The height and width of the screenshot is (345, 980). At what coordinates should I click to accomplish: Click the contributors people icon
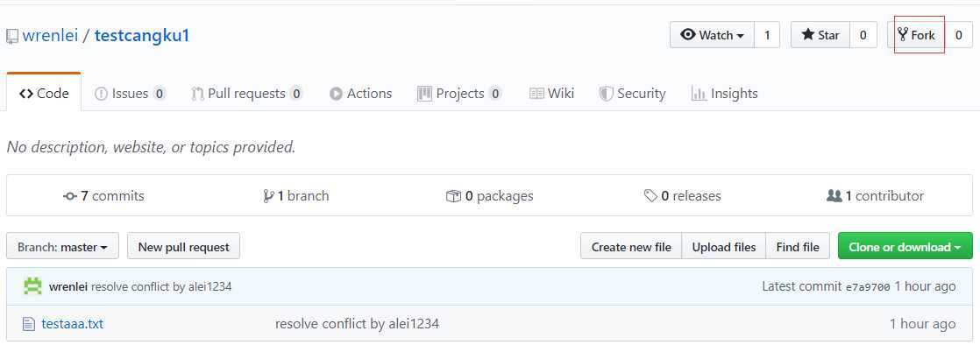(x=834, y=196)
